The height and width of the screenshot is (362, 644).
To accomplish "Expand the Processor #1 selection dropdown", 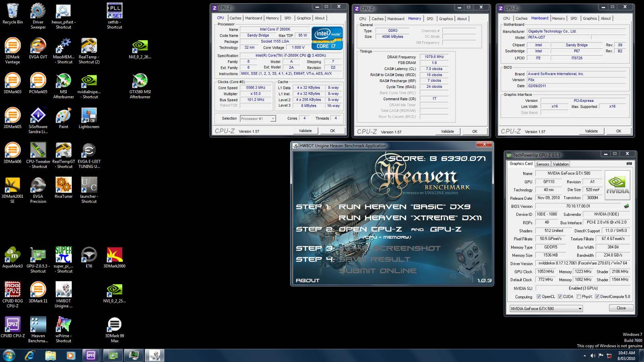I will click(272, 119).
